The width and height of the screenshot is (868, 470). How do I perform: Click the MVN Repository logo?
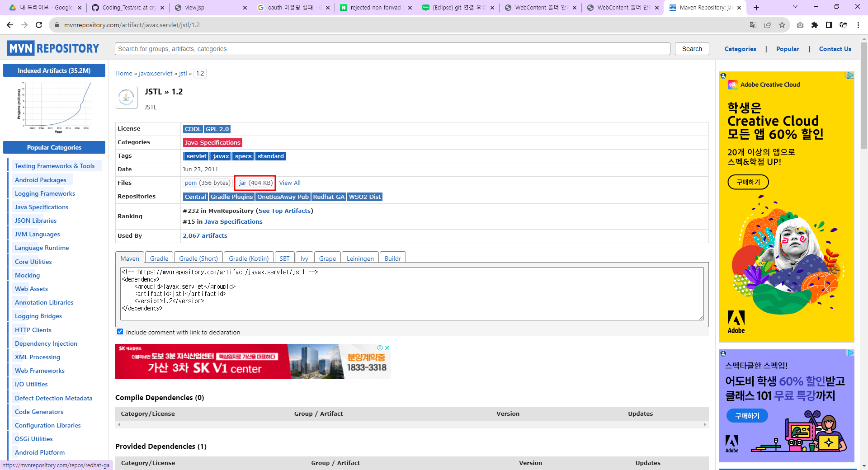[53, 48]
